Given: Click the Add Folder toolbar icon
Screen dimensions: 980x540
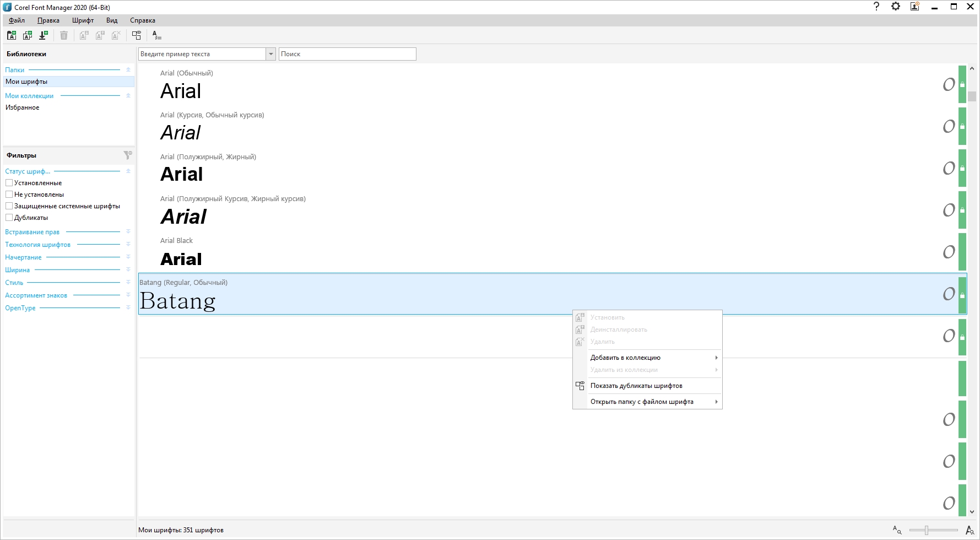Looking at the screenshot, I should coord(12,35).
